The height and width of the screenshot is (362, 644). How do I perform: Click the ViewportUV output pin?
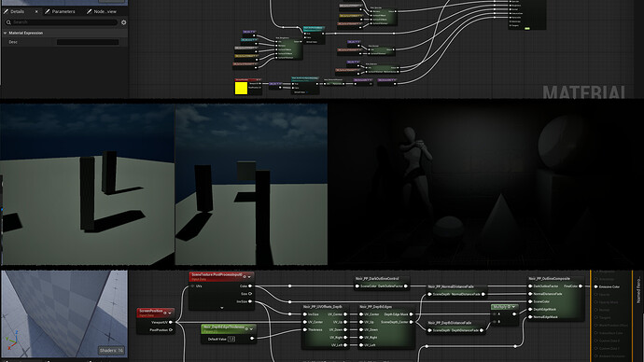tap(171, 322)
